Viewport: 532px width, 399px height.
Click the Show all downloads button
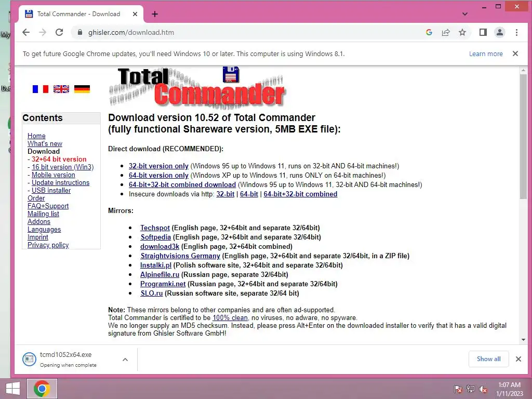click(x=488, y=359)
